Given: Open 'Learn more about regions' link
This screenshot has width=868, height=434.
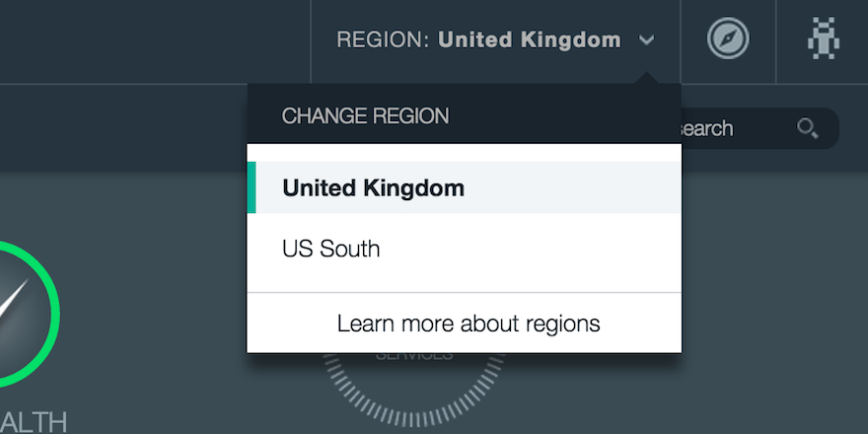Looking at the screenshot, I should (x=469, y=324).
